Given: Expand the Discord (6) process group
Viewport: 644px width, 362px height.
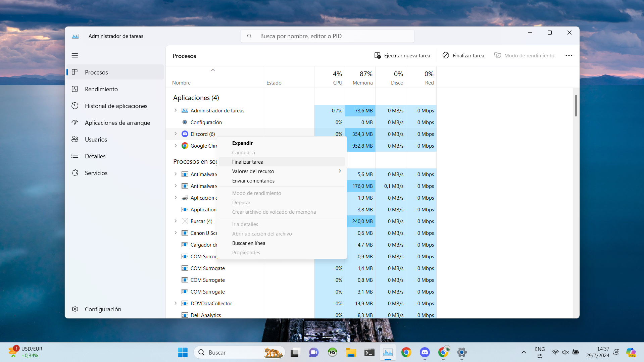Looking at the screenshot, I should pyautogui.click(x=176, y=134).
